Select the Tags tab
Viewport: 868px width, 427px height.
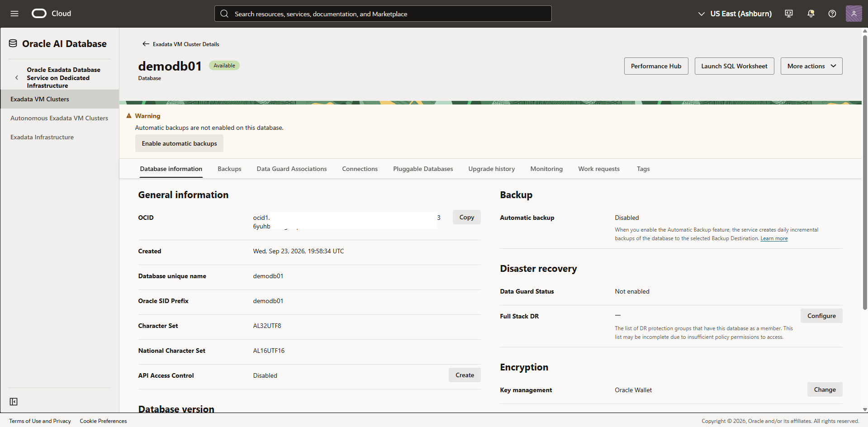643,169
